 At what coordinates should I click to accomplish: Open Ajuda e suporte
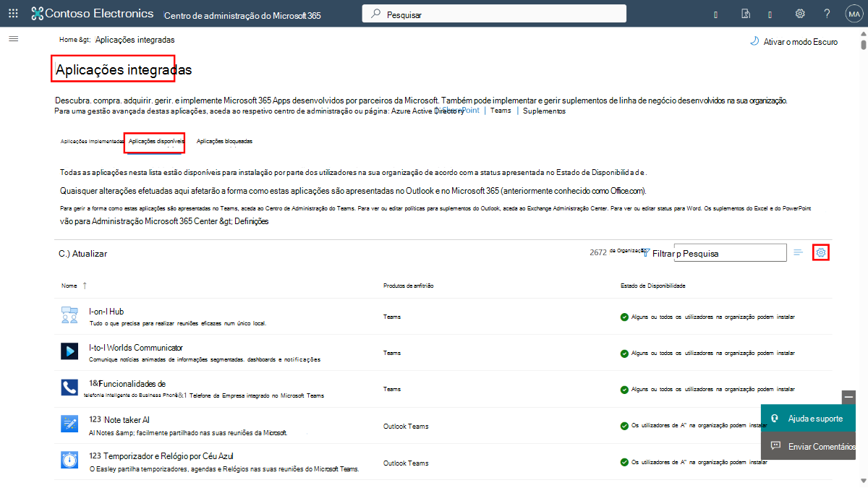coord(808,419)
